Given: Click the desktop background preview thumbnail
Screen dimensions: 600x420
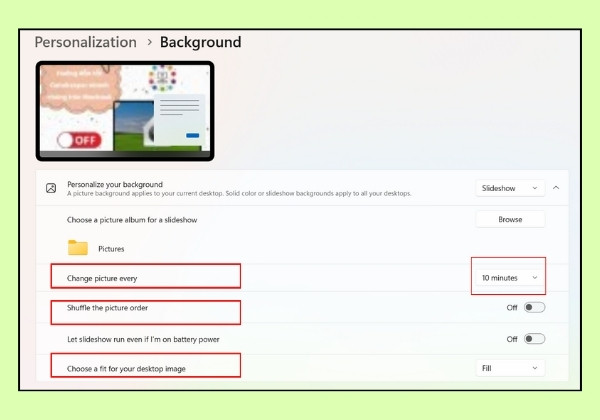Looking at the screenshot, I should tap(125, 111).
